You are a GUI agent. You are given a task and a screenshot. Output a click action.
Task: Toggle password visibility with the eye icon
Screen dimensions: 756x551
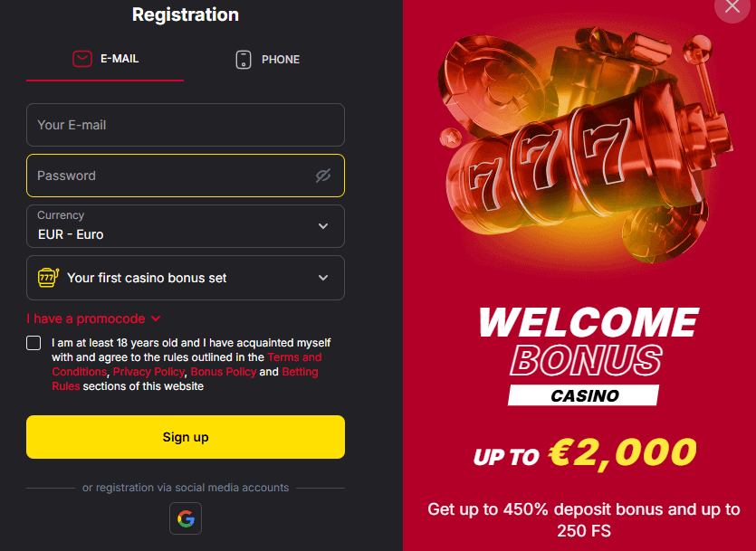point(323,176)
